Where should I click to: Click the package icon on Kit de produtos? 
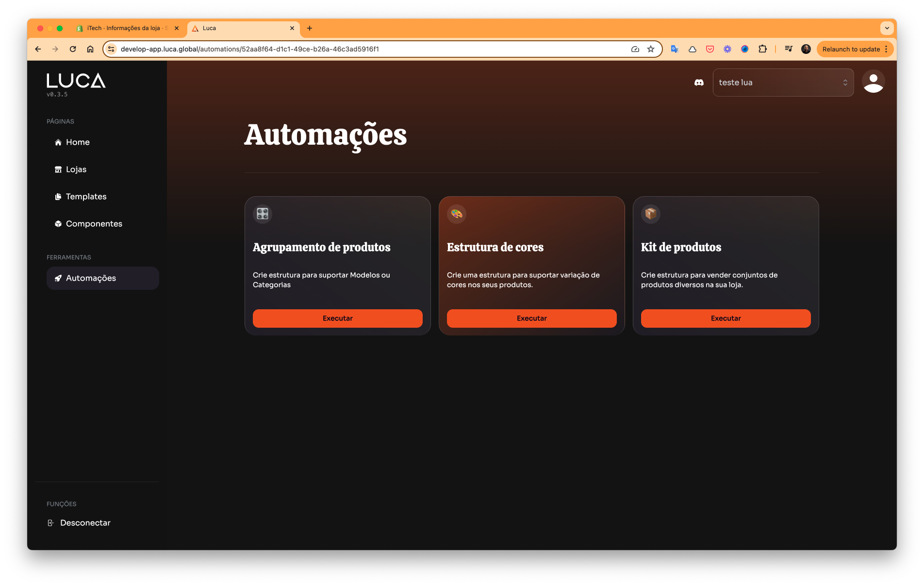[651, 214]
